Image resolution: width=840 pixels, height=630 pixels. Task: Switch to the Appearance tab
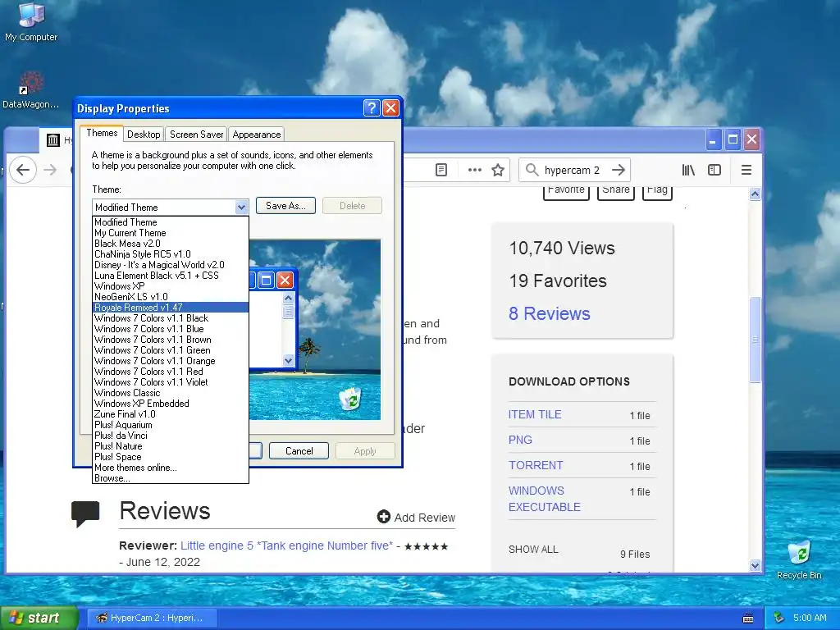(x=257, y=135)
